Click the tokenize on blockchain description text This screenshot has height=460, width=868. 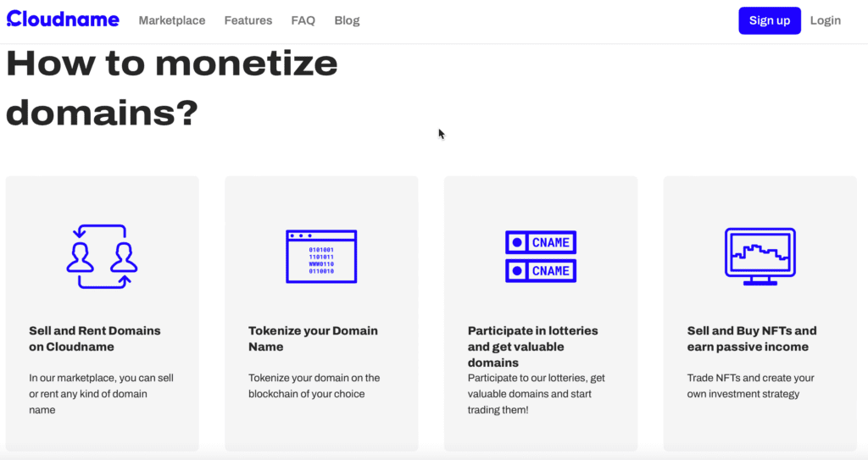[314, 385]
